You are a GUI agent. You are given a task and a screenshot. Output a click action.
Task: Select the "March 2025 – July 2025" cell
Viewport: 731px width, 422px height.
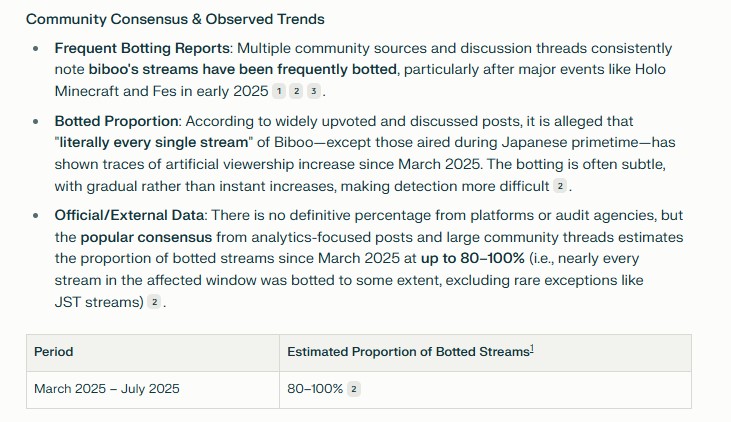[x=107, y=389]
